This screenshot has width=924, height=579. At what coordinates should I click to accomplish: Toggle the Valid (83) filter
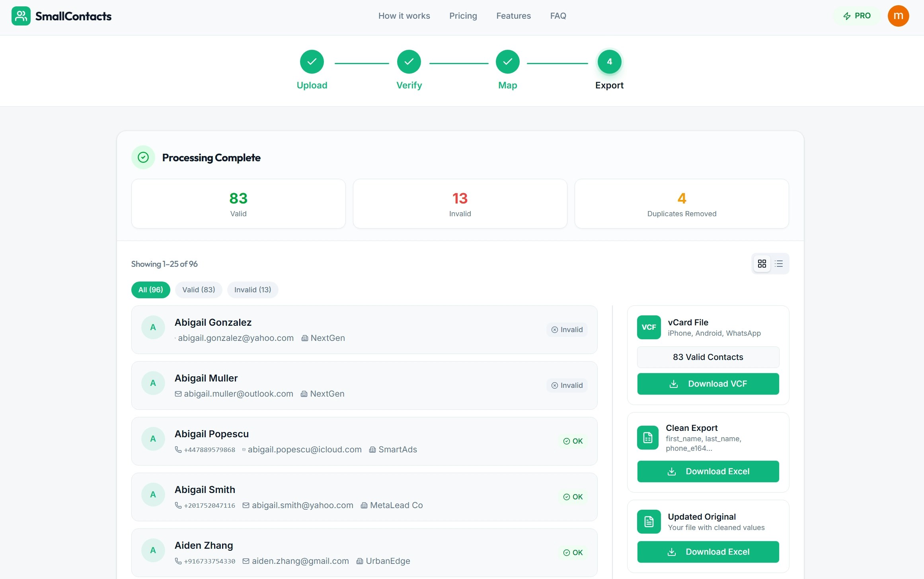pos(199,289)
